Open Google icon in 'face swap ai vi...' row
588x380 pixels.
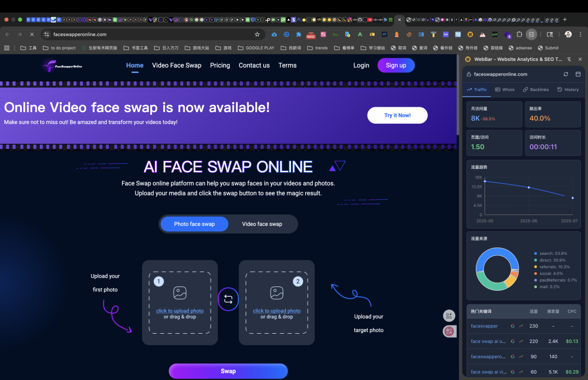point(513,372)
